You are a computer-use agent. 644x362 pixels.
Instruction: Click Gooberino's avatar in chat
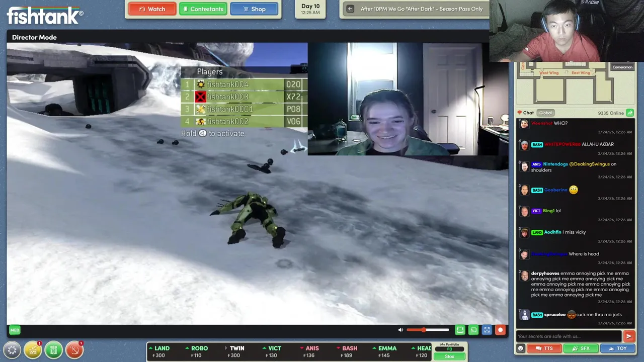[x=524, y=190]
